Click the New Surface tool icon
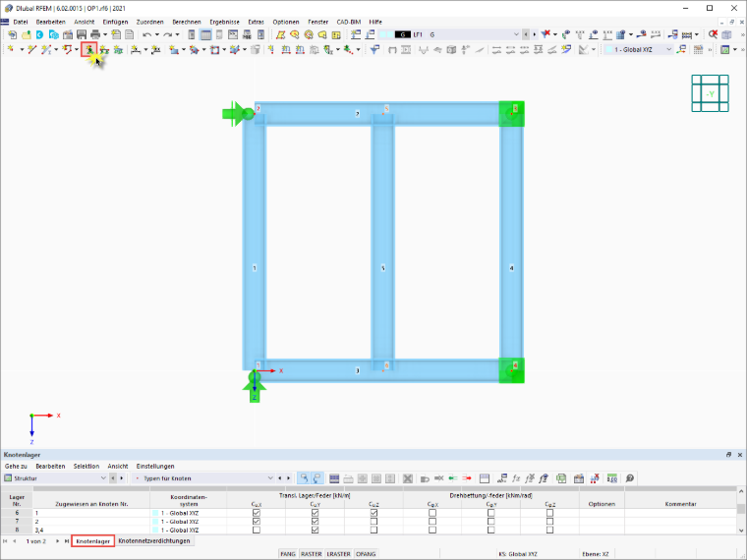This screenshot has height=560, width=747. (174, 49)
